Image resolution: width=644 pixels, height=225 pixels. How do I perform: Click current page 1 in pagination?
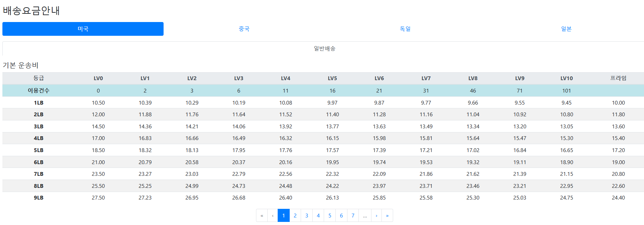coord(284,215)
